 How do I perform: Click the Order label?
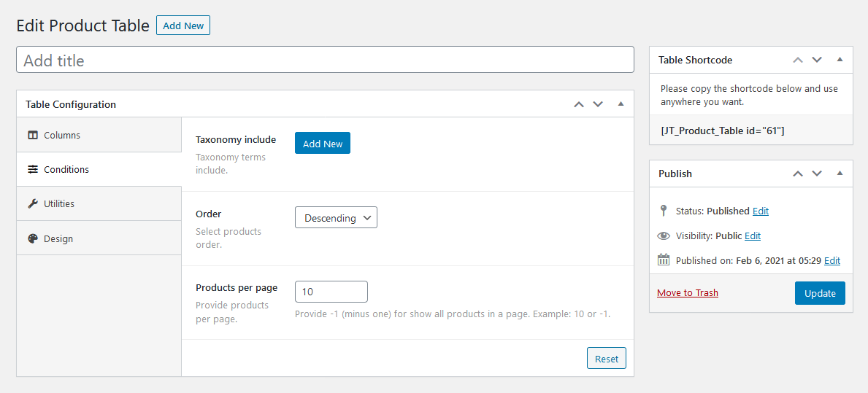(209, 214)
